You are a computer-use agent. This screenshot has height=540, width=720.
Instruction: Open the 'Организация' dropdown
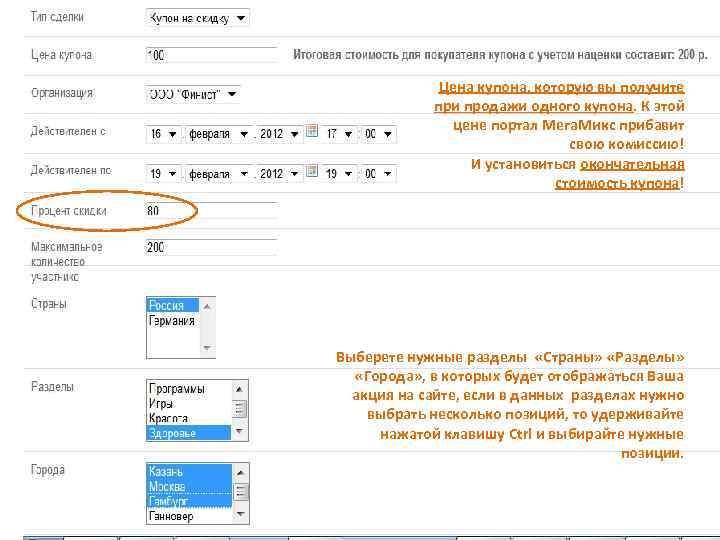point(193,94)
